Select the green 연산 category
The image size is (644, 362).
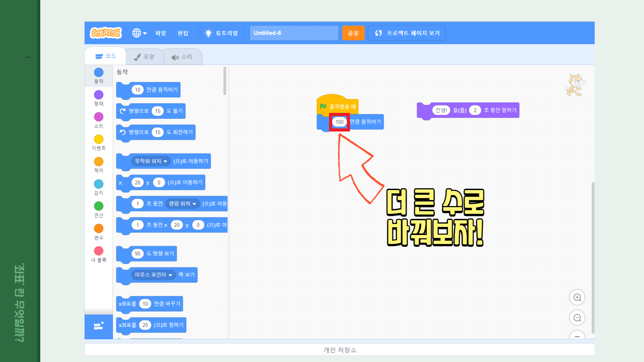coord(99,206)
